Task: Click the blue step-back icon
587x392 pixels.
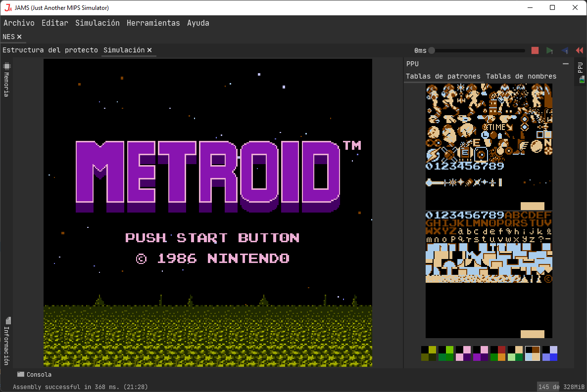Action: 565,50
